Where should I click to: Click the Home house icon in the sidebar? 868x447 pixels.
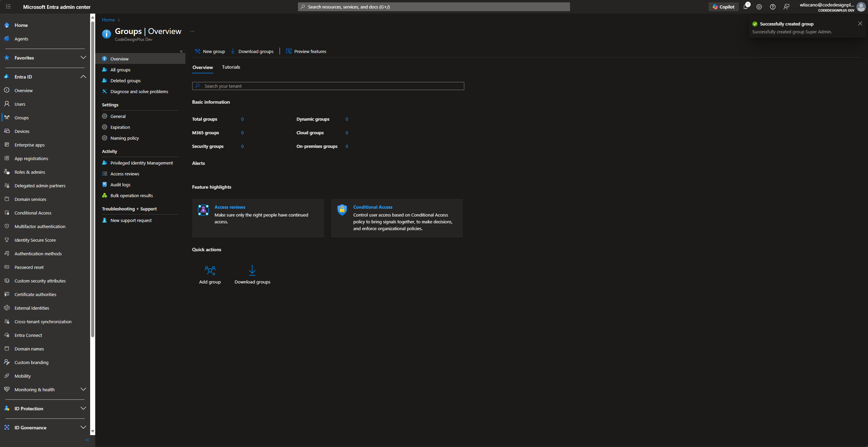7,25
